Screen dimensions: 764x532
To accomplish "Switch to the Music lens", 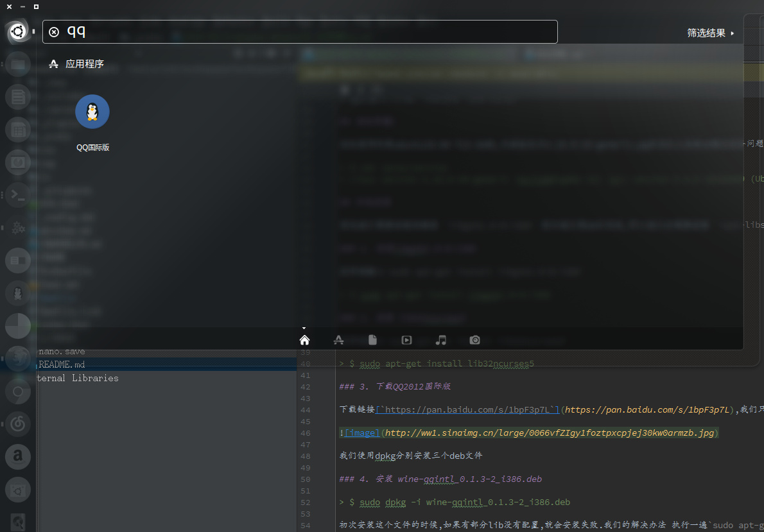I will click(441, 340).
